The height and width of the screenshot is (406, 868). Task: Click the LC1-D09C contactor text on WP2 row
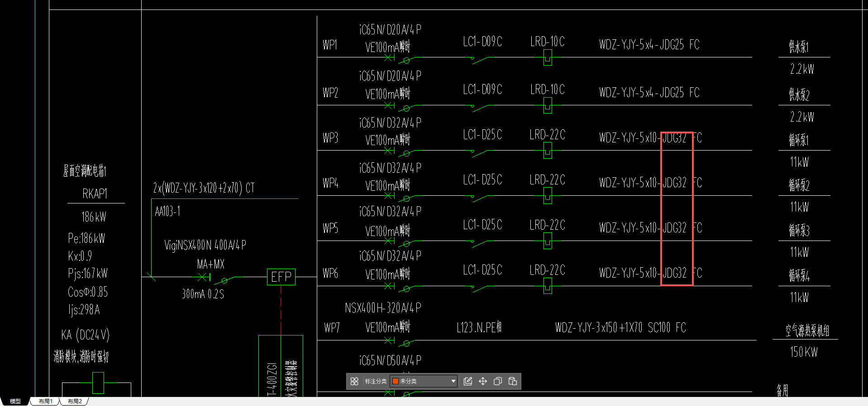[x=482, y=90]
